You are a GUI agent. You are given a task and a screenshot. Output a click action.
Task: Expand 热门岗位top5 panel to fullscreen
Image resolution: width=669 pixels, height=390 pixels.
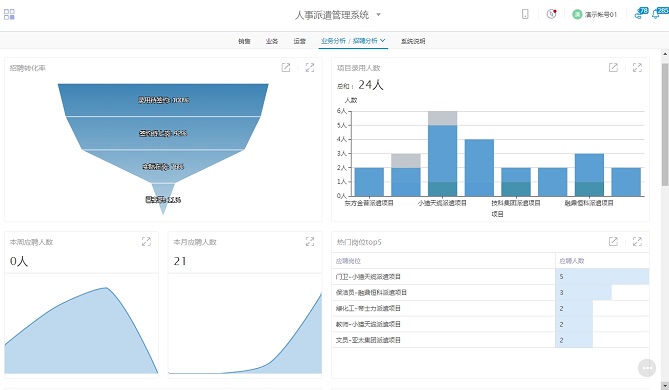[637, 242]
